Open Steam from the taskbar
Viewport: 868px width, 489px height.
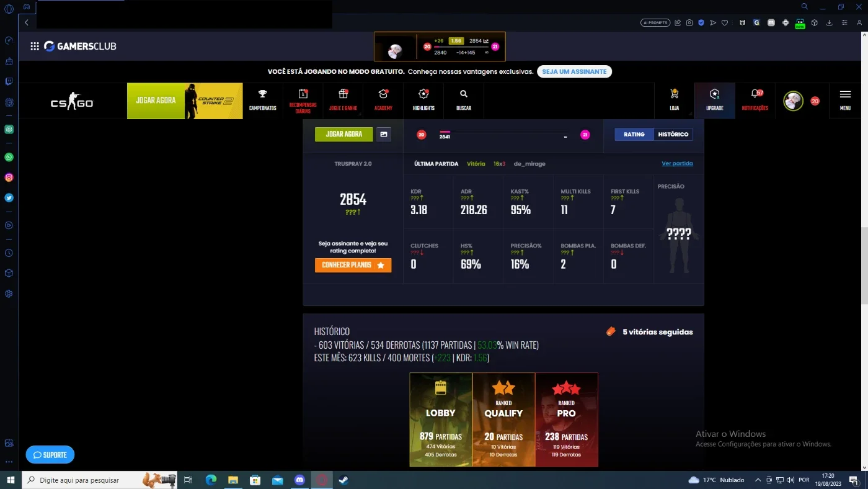tap(343, 480)
